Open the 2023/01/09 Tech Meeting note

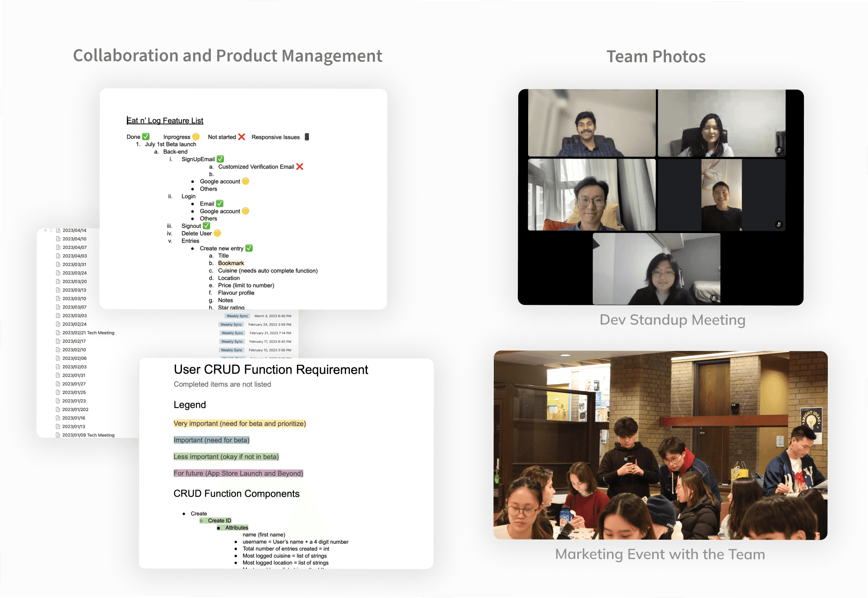[88, 435]
